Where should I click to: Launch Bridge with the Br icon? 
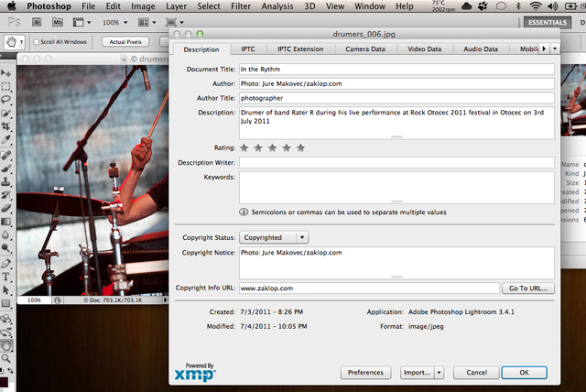(x=37, y=22)
